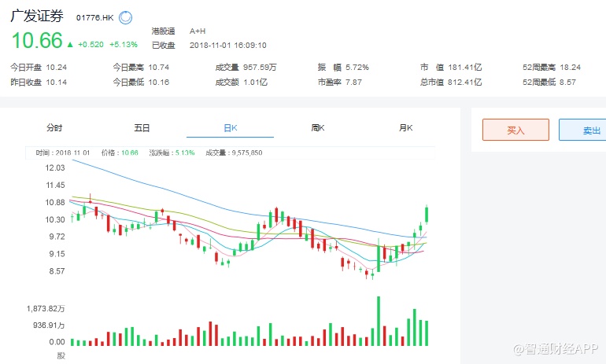
Task: Click the 智通财经APP watermark
Action: (x=556, y=347)
